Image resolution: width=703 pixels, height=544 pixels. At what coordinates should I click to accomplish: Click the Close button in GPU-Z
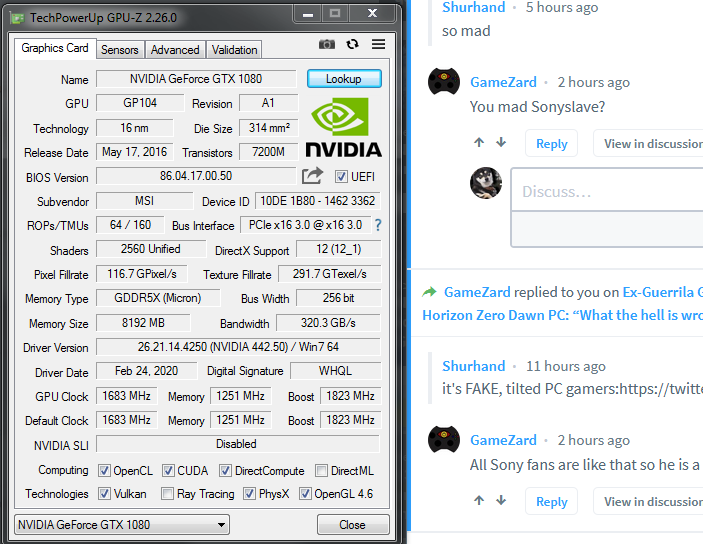point(353,524)
